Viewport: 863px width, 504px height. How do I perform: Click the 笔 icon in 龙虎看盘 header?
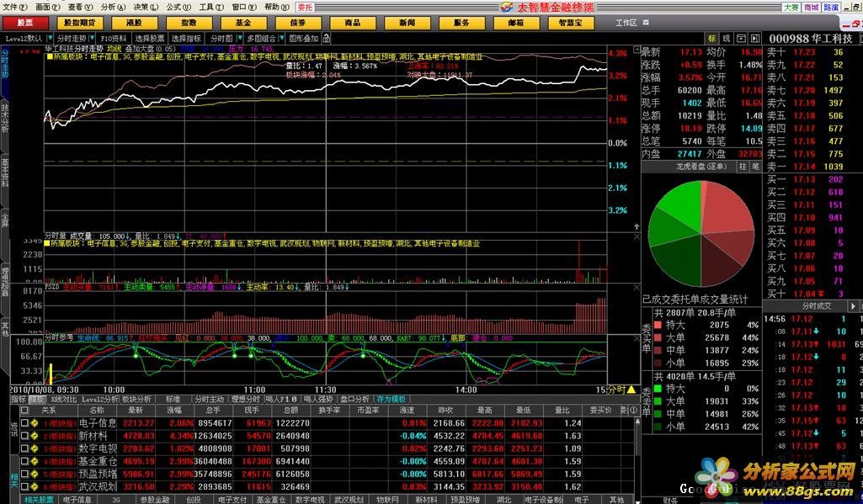755,166
